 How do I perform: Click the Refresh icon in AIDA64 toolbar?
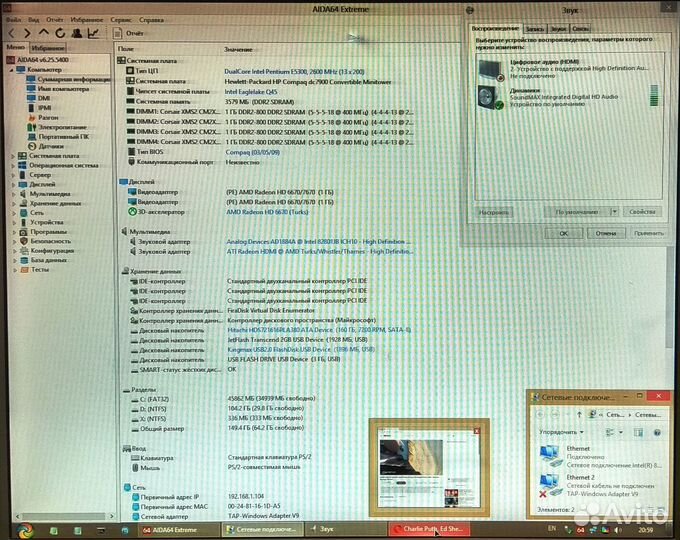pos(59,33)
